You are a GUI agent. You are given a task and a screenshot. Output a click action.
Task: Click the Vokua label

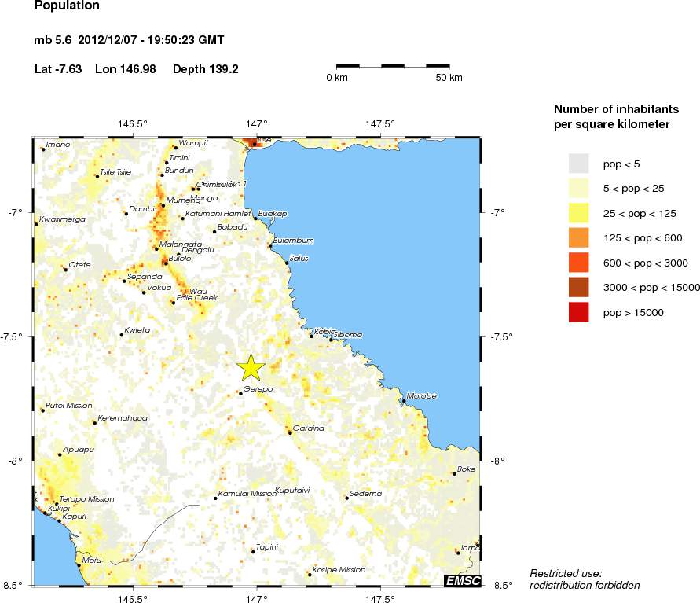(x=159, y=288)
